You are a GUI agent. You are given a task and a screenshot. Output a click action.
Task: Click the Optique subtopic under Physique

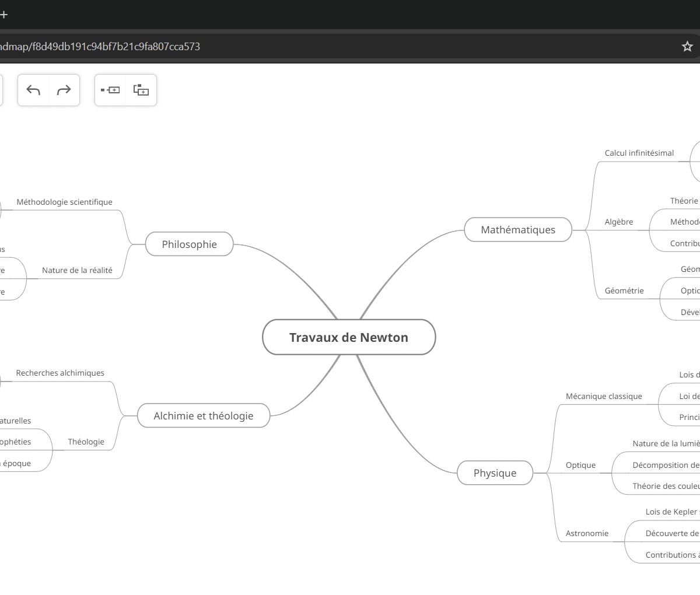click(580, 466)
